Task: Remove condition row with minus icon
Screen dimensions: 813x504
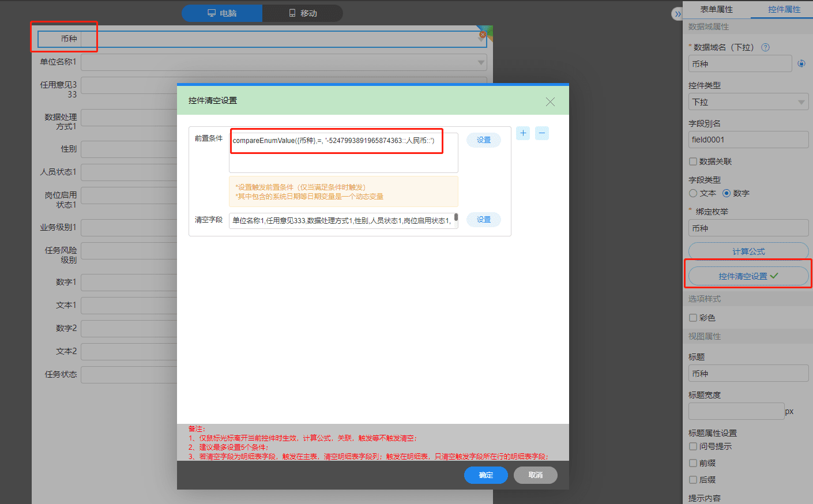Action: [x=542, y=133]
